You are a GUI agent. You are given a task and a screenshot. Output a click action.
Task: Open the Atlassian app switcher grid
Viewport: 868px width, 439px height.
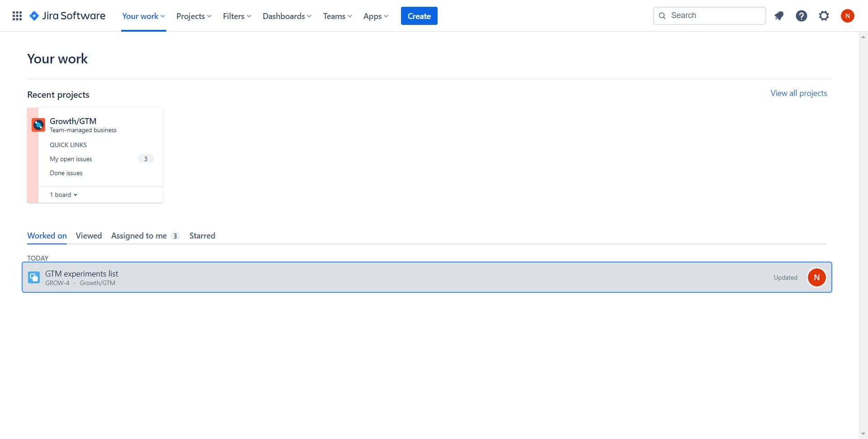[x=17, y=15]
